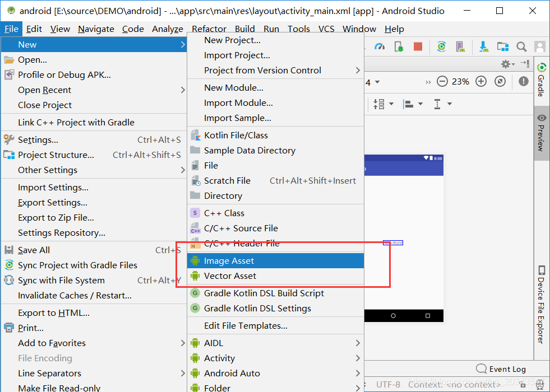Click Print... in File menu

point(94,328)
